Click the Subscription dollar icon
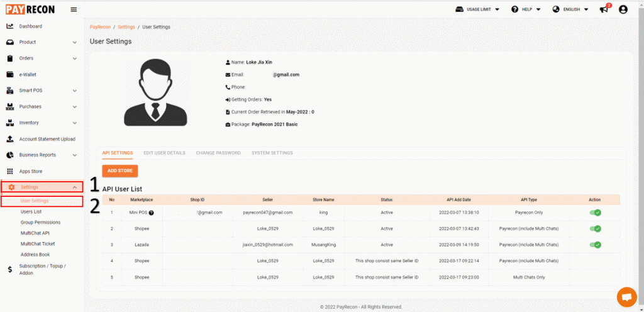 point(10,270)
